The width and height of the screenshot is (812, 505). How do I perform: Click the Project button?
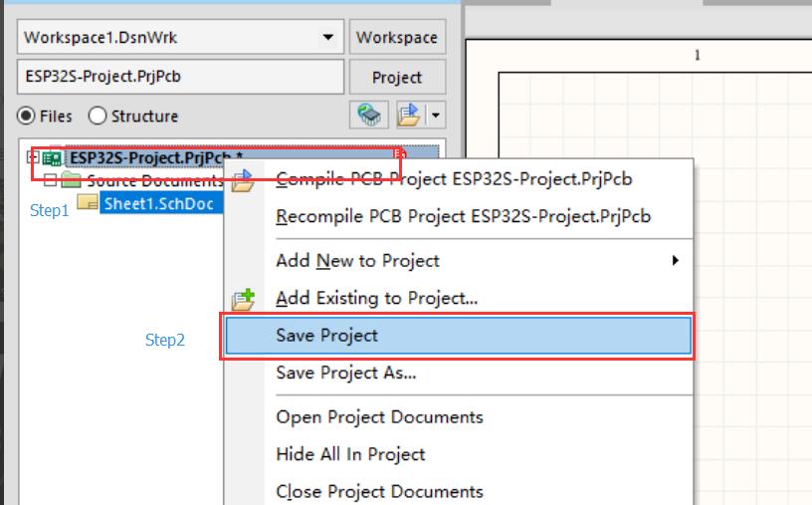(x=397, y=78)
